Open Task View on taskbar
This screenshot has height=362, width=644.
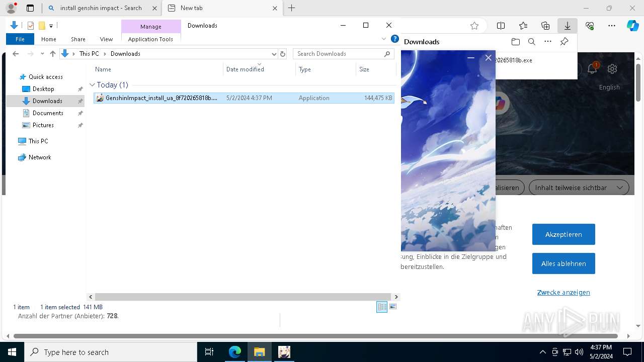(209, 352)
